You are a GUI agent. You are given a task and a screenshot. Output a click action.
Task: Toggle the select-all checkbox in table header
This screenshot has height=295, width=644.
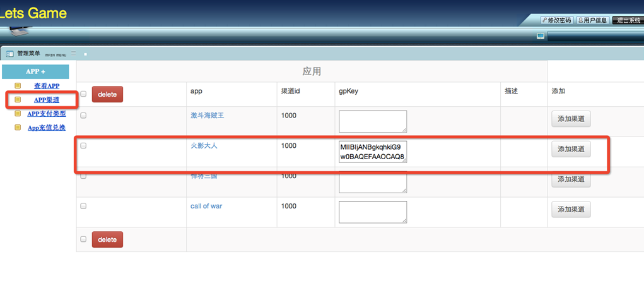click(x=83, y=94)
